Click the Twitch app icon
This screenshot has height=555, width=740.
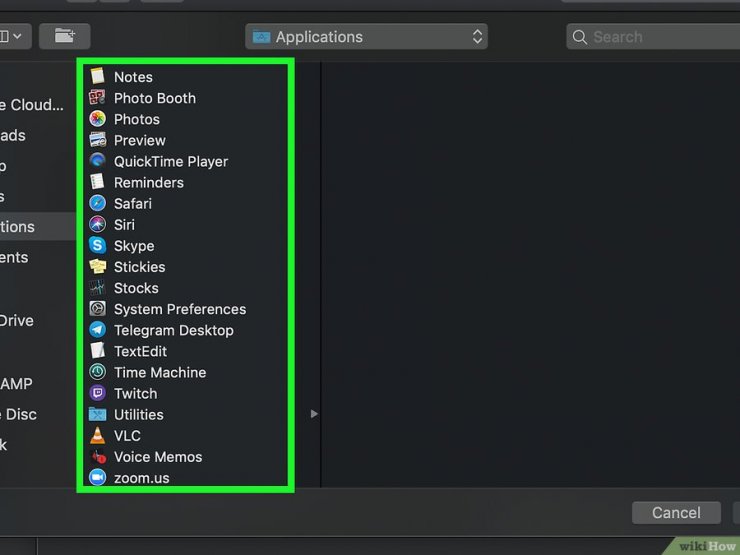click(x=97, y=393)
